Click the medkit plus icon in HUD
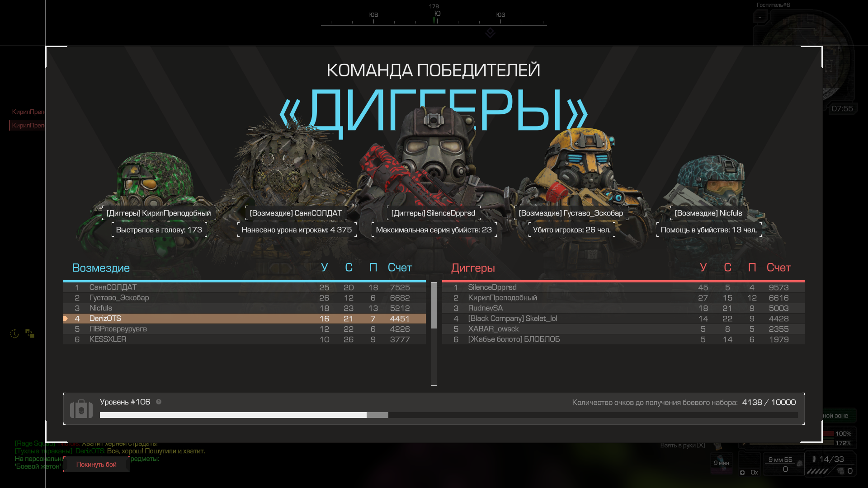The image size is (868, 488). [742, 473]
